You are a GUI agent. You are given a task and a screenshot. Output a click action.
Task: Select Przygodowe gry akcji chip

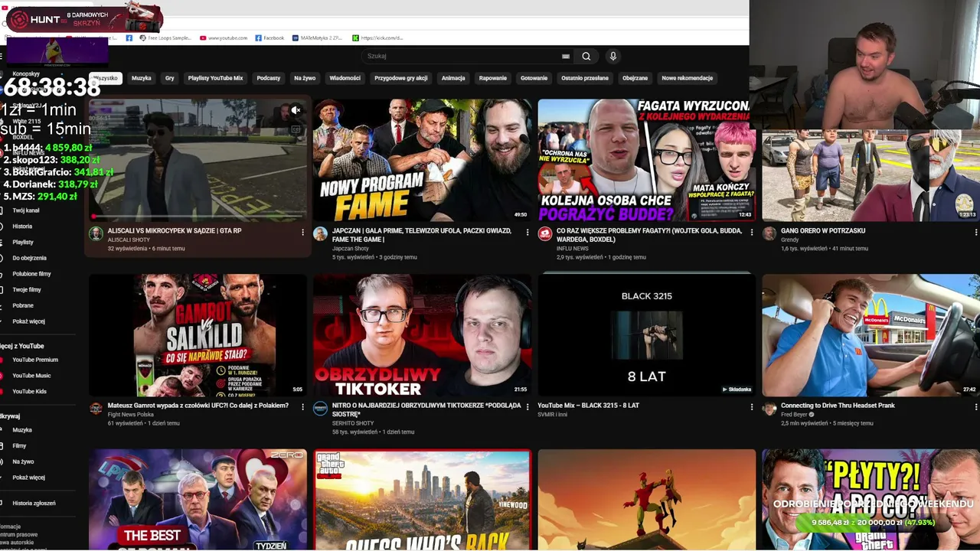(400, 78)
